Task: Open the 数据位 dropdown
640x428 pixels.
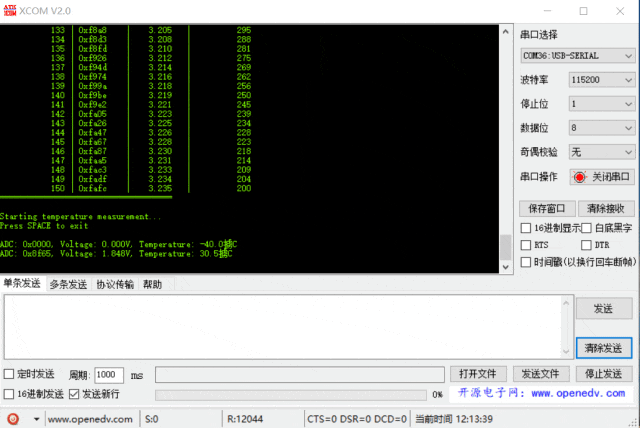Action: click(x=602, y=128)
